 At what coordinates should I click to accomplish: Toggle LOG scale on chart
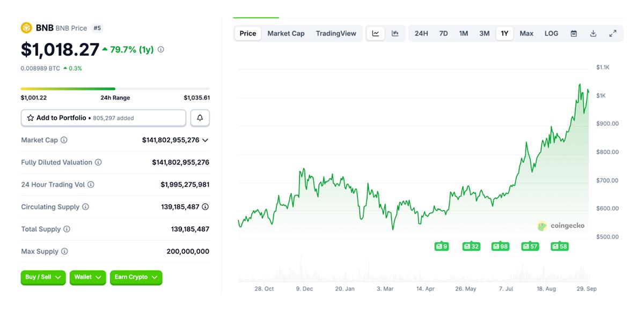click(551, 33)
